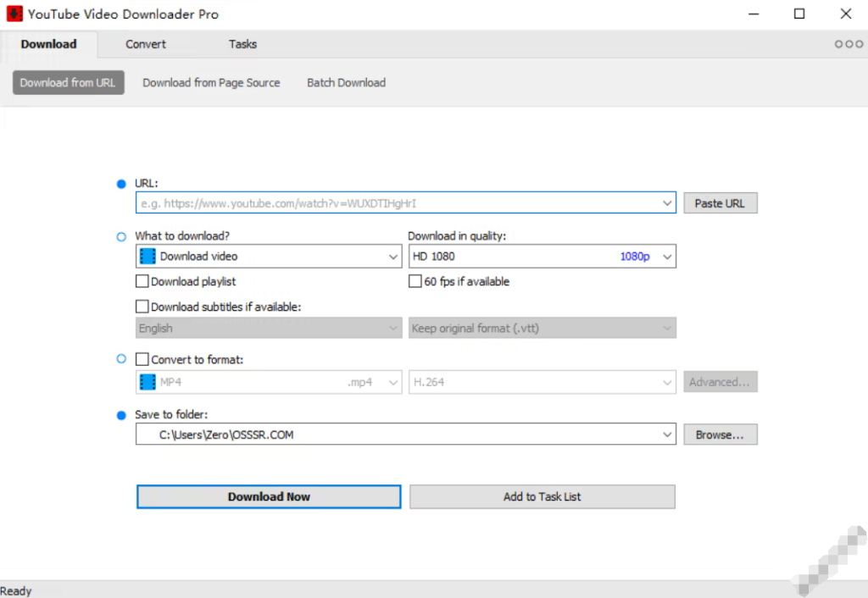Click the Advanced... button

(721, 382)
